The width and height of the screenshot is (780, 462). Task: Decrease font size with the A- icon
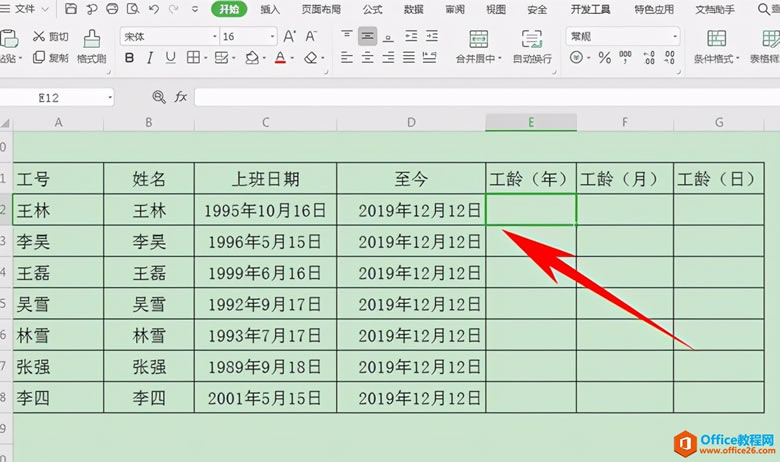[311, 36]
